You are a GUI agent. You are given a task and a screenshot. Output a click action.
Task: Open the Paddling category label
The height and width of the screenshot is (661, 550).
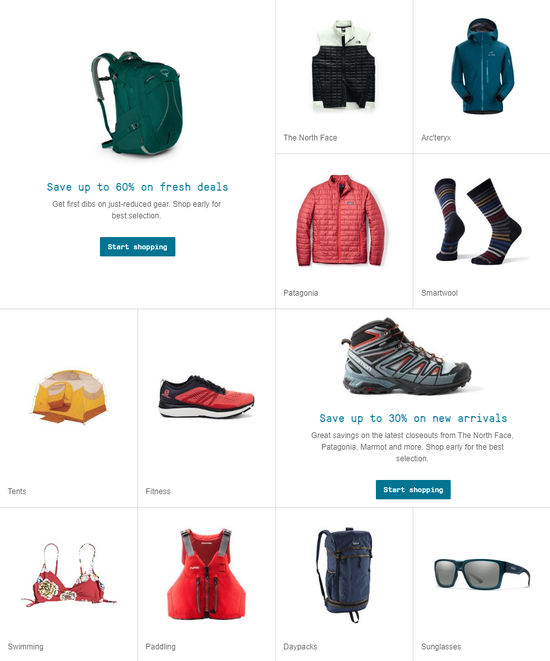[161, 646]
